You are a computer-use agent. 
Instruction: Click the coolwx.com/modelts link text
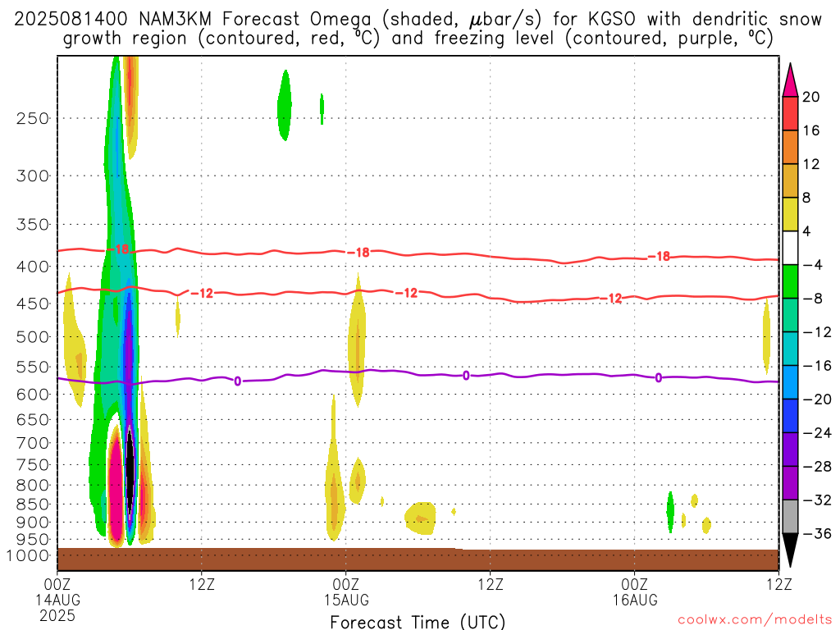(755, 620)
